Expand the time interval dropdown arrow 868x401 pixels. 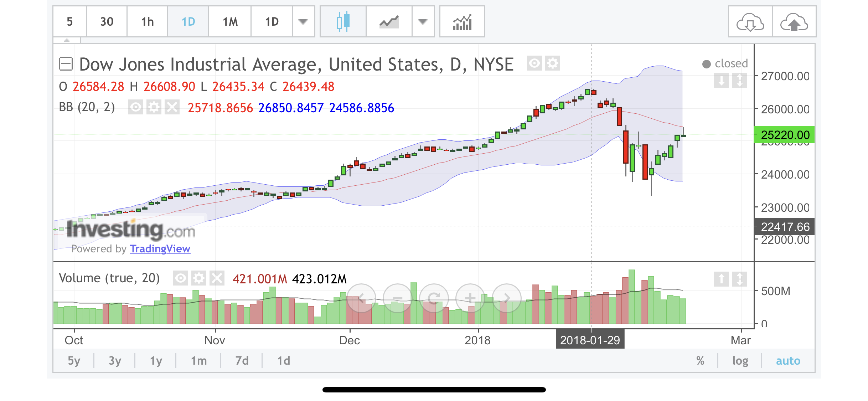tap(303, 22)
